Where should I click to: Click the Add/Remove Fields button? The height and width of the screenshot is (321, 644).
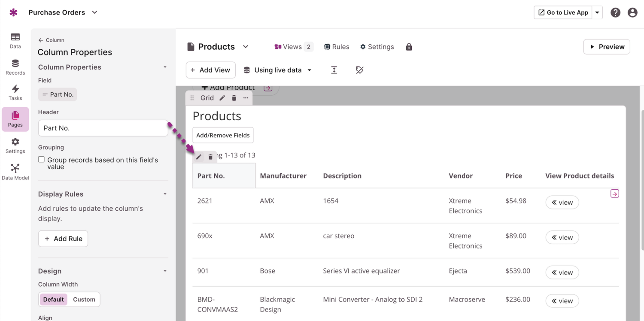click(223, 135)
